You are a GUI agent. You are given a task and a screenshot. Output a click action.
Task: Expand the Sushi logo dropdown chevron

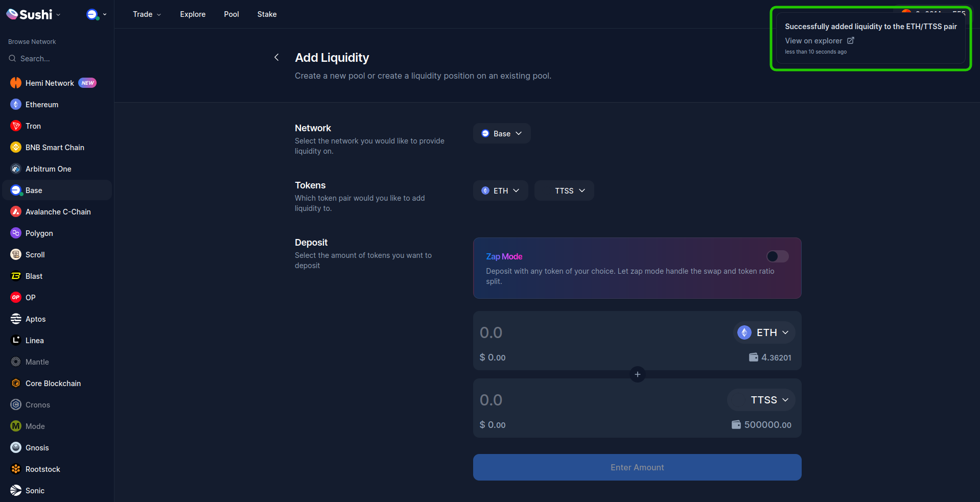pyautogui.click(x=58, y=15)
